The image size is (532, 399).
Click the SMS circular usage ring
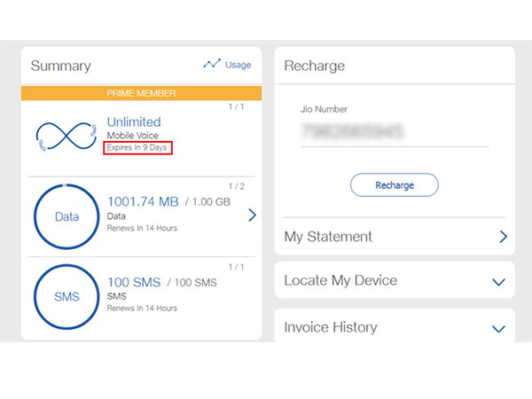(66, 297)
